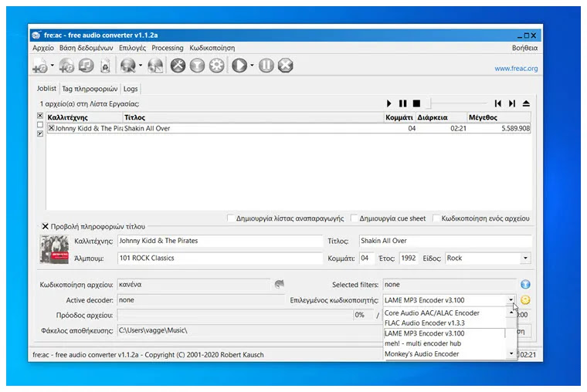Enable Κωδικοποίηση ενός αρχείου checkbox
Screen dimensions: 587x392
[436, 218]
